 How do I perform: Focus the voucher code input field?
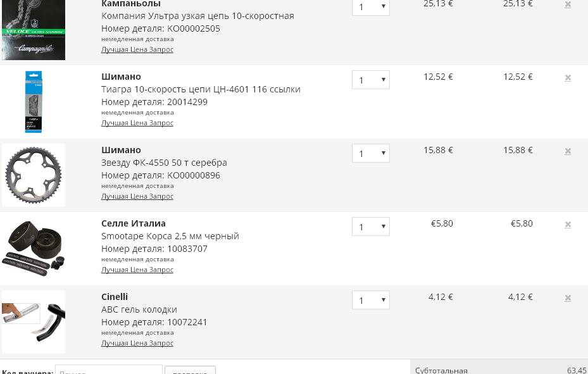click(109, 370)
